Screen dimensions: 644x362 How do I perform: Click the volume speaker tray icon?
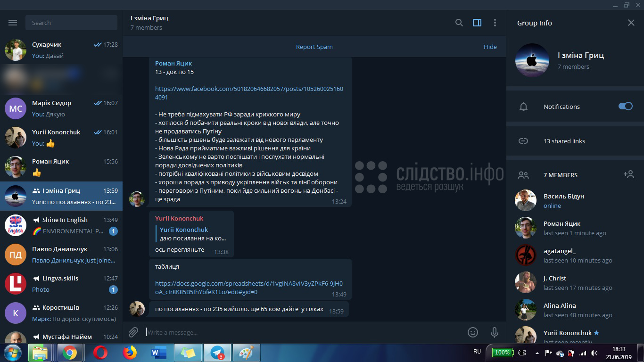594,353
